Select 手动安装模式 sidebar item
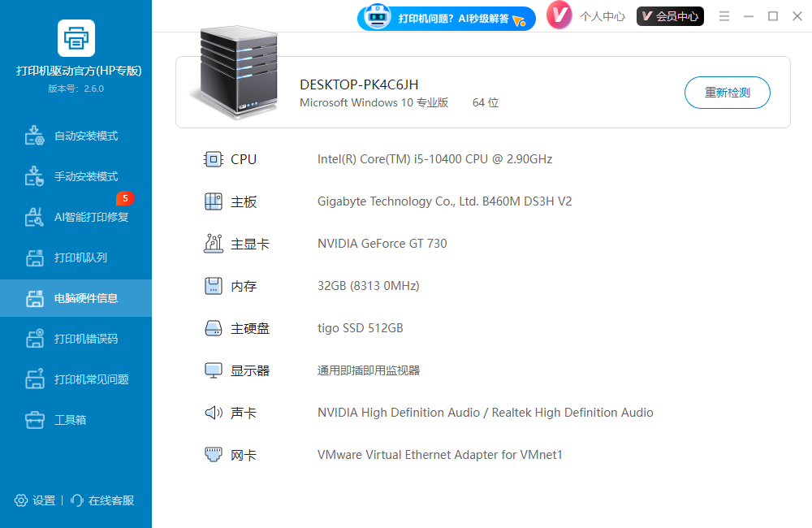Viewport: 812px width, 528px height. [85, 176]
